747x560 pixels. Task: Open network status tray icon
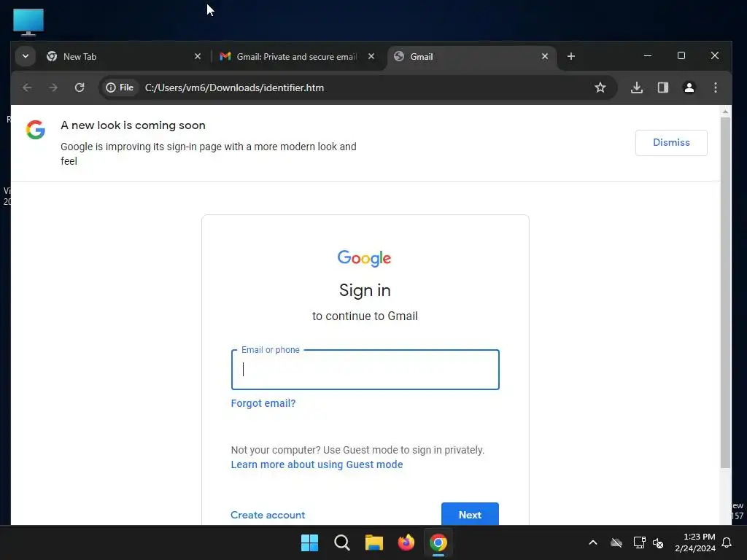click(639, 542)
